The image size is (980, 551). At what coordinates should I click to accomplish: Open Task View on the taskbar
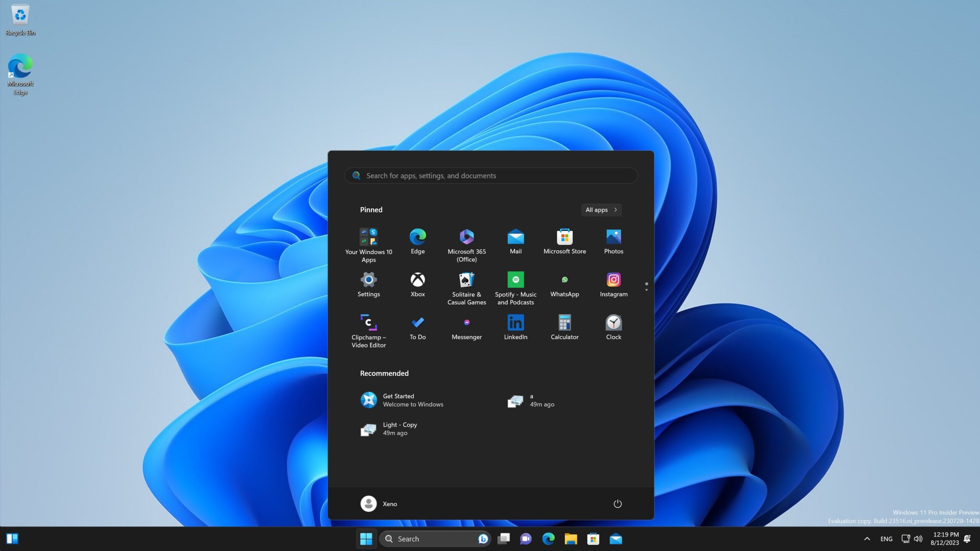(x=503, y=539)
